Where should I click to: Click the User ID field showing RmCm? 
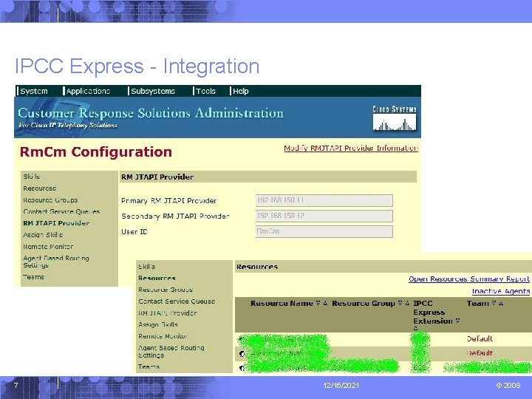(x=324, y=231)
